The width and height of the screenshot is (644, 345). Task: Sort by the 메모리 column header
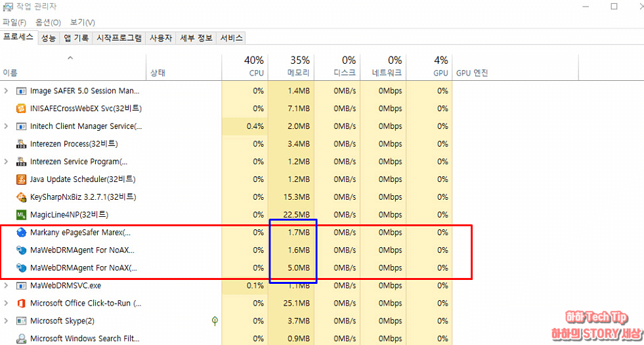(x=291, y=67)
